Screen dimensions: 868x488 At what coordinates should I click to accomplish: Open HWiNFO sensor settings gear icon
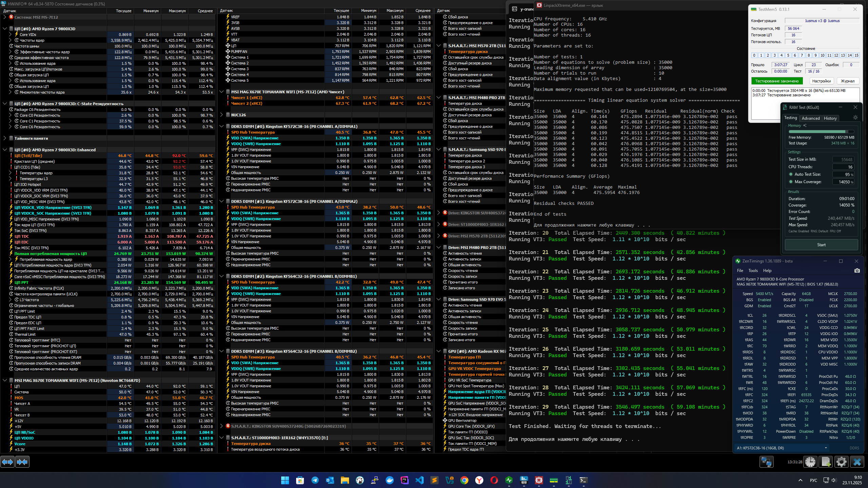[x=841, y=462]
